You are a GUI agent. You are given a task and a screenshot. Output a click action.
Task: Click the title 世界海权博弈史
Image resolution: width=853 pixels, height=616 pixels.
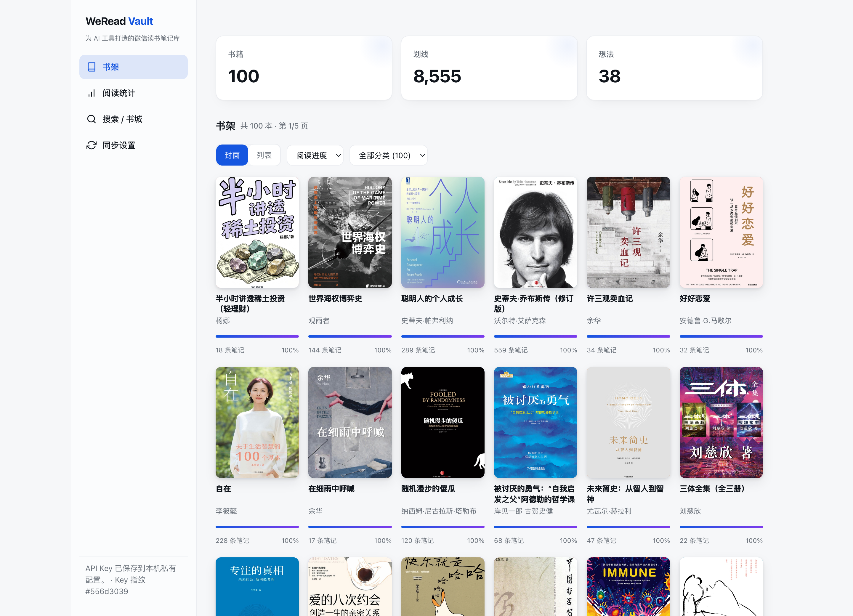tap(335, 299)
